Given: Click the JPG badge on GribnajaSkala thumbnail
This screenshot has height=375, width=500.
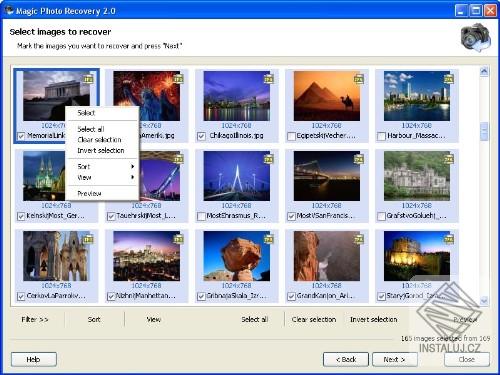Looking at the screenshot, I should 268,239.
